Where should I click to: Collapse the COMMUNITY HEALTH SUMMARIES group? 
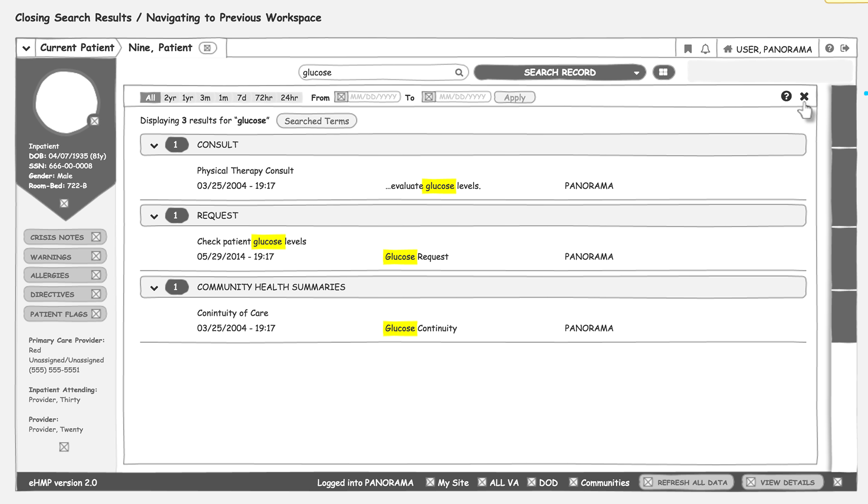tap(154, 288)
